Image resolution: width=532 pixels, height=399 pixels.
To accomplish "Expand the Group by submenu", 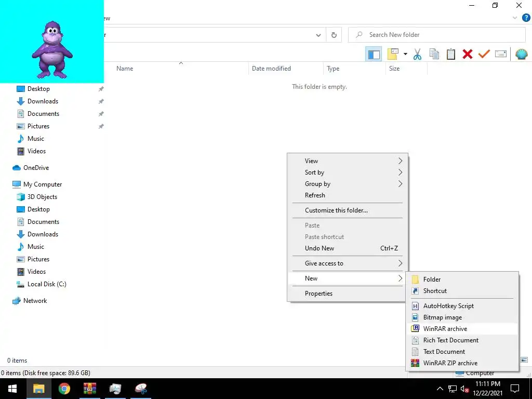I will click(347, 184).
